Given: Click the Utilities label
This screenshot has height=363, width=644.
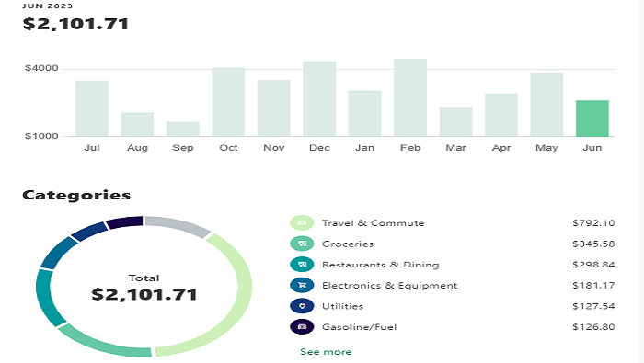Looking at the screenshot, I should 343,306.
